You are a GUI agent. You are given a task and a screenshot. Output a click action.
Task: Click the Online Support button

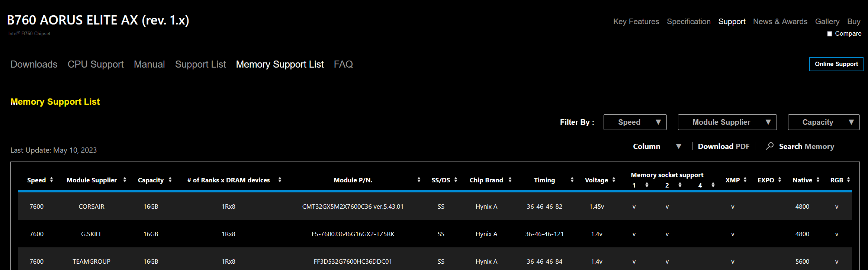pos(836,64)
